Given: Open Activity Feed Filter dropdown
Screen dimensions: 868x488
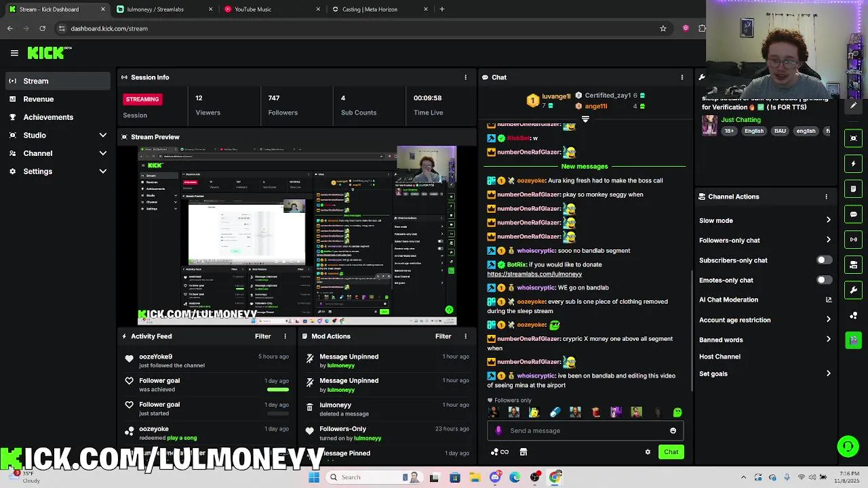Looking at the screenshot, I should (x=263, y=336).
